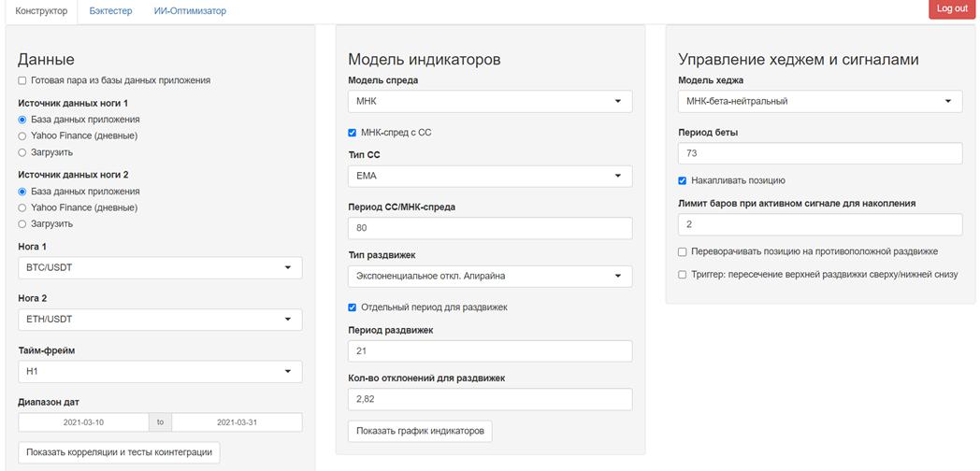Expand the Тип СС EMA dropdown
This screenshot has height=471, width=980.
(490, 176)
